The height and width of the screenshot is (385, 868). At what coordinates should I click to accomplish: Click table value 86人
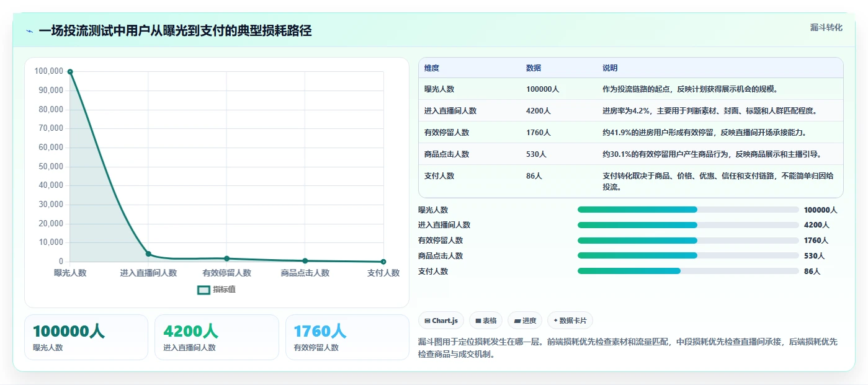click(x=534, y=176)
